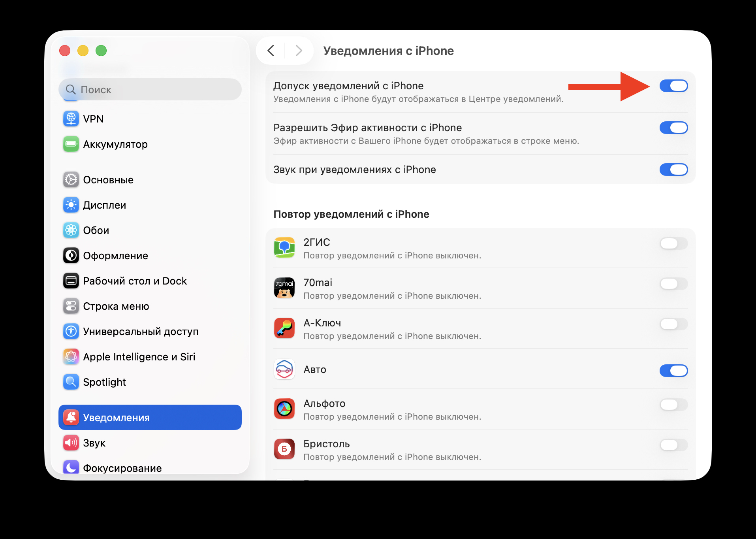
Task: Click the forward navigation chevron
Action: click(299, 51)
